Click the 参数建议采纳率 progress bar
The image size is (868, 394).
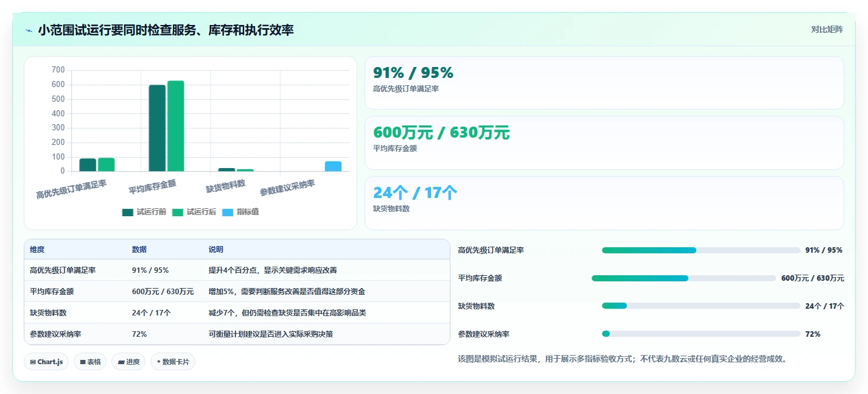coord(701,334)
